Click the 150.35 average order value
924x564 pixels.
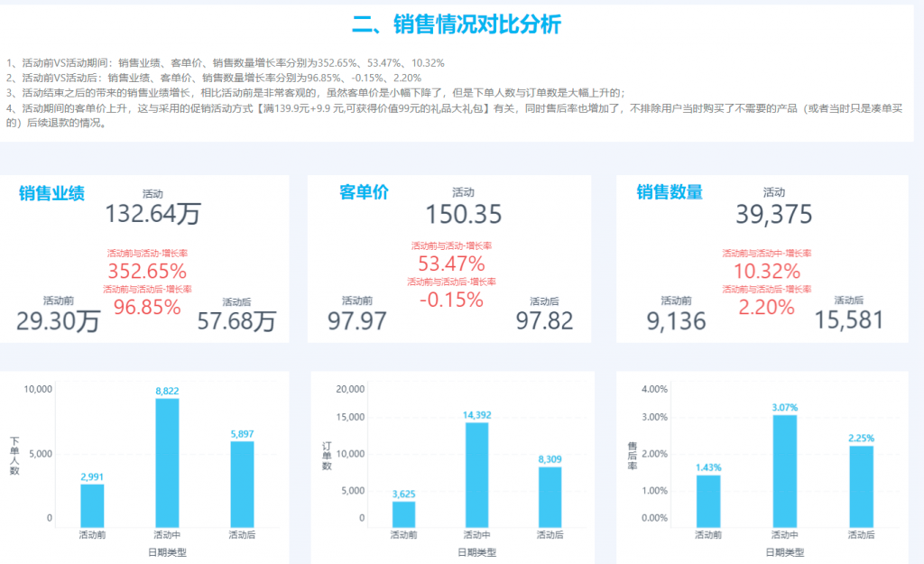tap(464, 214)
